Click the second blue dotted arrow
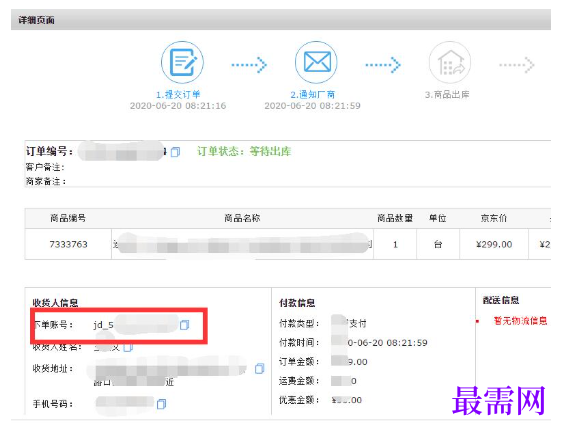This screenshot has width=564, height=432. [383, 65]
